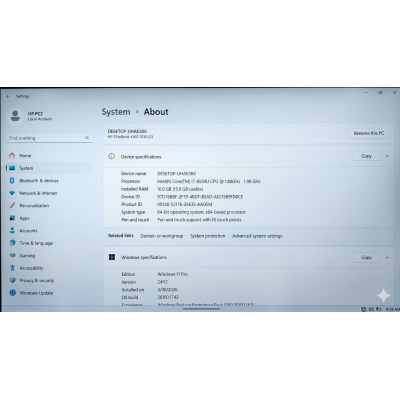
Task: Click the Personalization paintbrush icon
Action: 12,206
